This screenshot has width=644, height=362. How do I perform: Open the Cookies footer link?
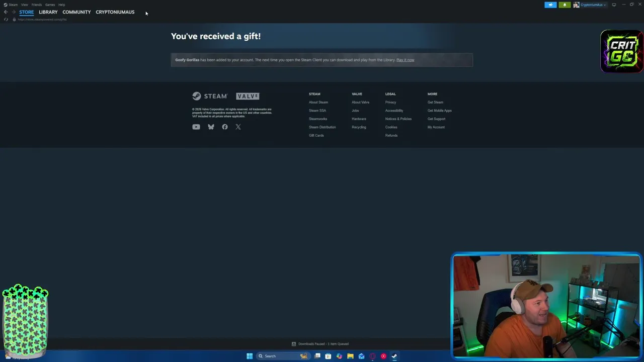coord(391,127)
